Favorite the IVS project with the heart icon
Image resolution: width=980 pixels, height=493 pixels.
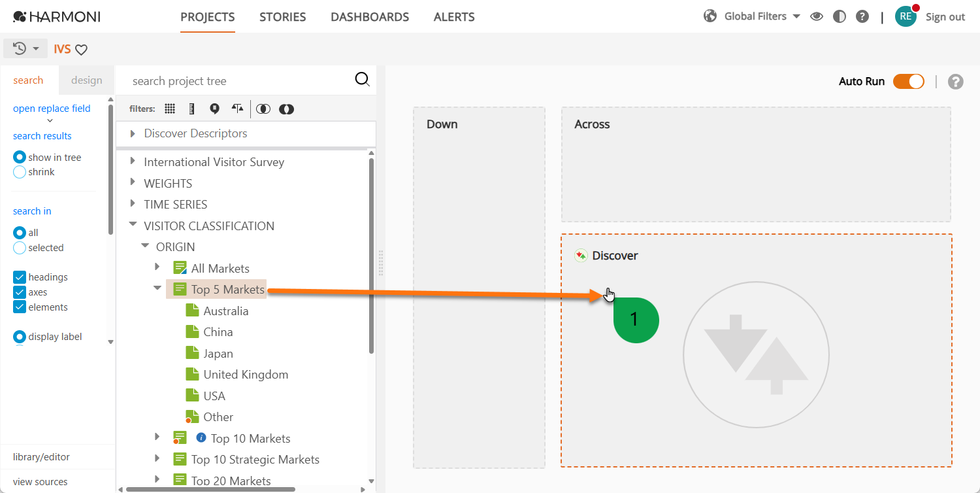[82, 50]
